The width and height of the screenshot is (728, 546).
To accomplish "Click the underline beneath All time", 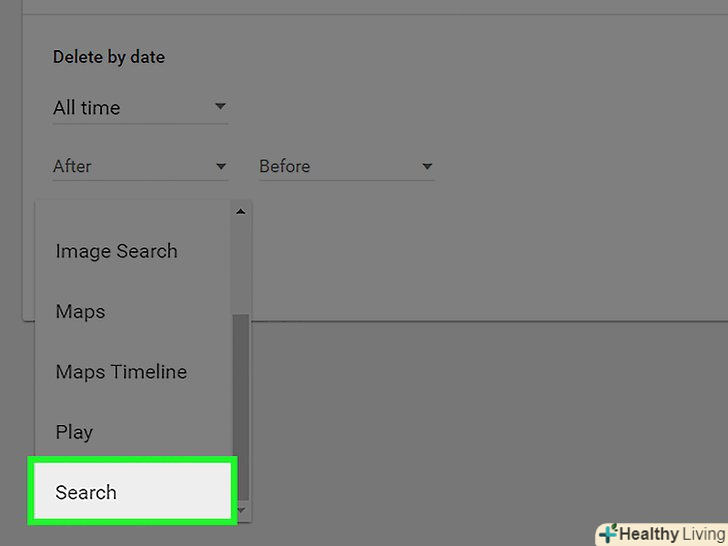I will (140, 124).
